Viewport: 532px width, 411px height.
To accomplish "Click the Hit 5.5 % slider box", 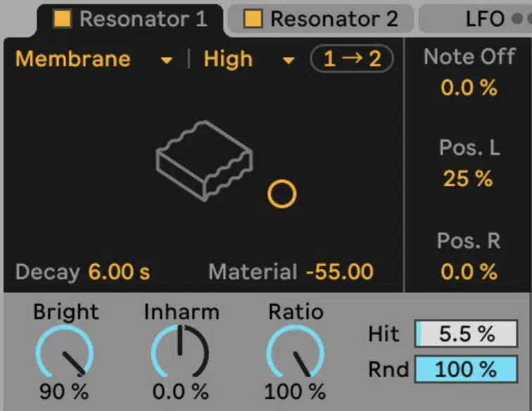I will (x=466, y=334).
